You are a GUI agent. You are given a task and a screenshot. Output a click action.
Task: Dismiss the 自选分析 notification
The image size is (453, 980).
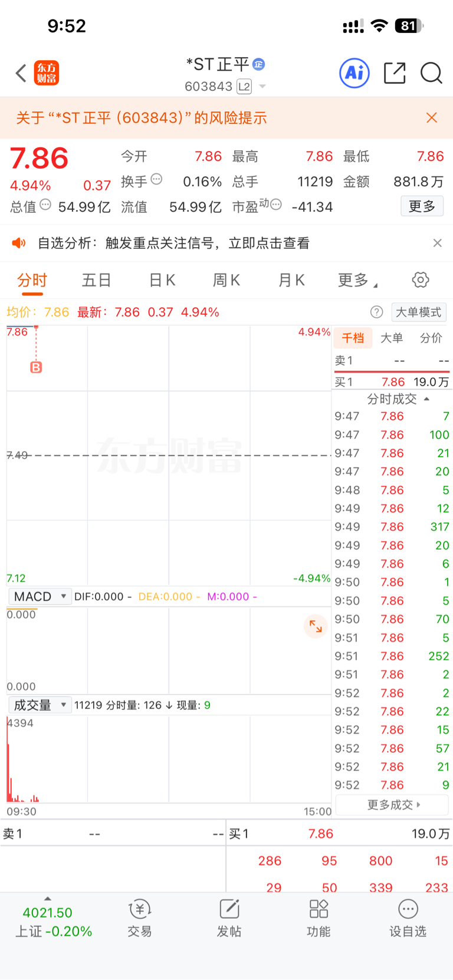click(437, 243)
